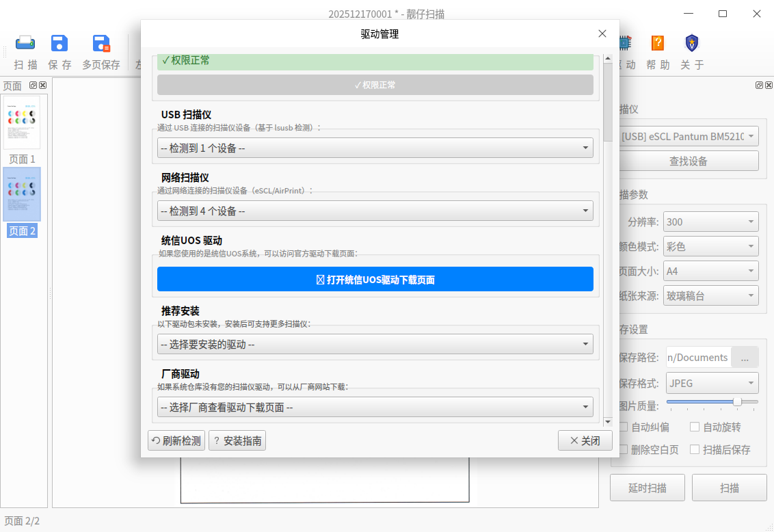Detach the right-side scan settings panel
774x532 pixels.
click(x=759, y=85)
